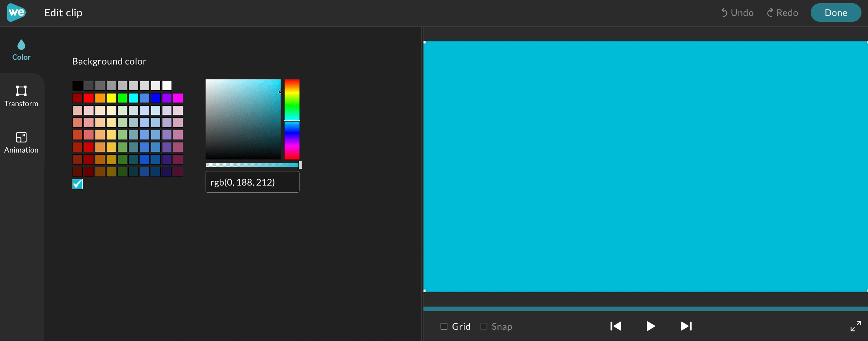This screenshot has width=868, height=341.
Task: Expand preview to fullscreen
Action: 856,326
